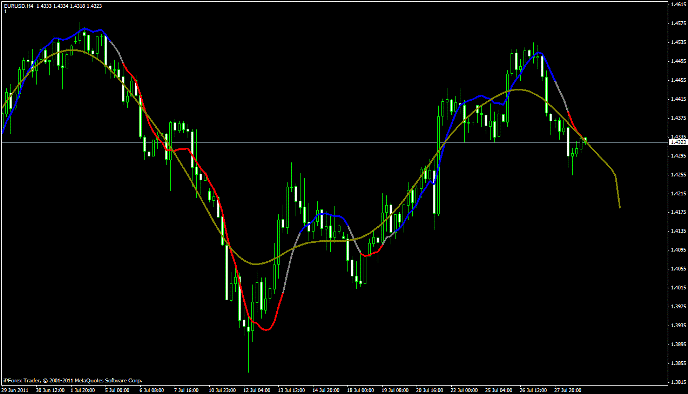Click the 27 Jul 20:00 time label

567,390
